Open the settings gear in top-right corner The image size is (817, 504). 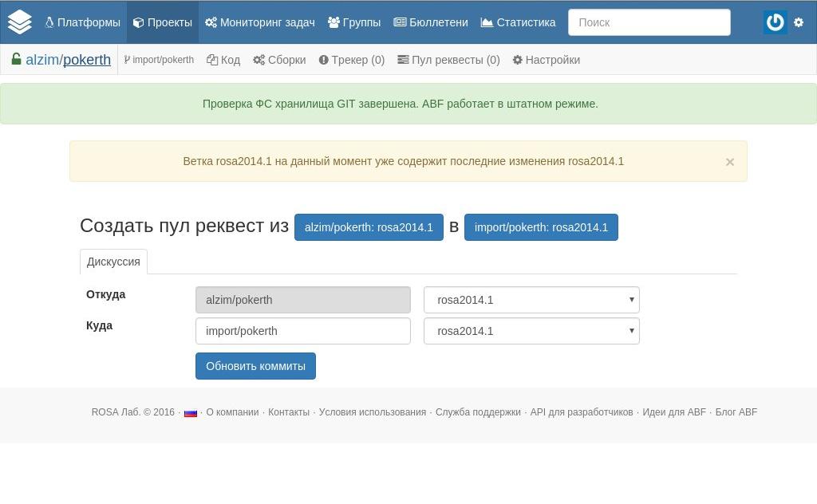pos(799,22)
